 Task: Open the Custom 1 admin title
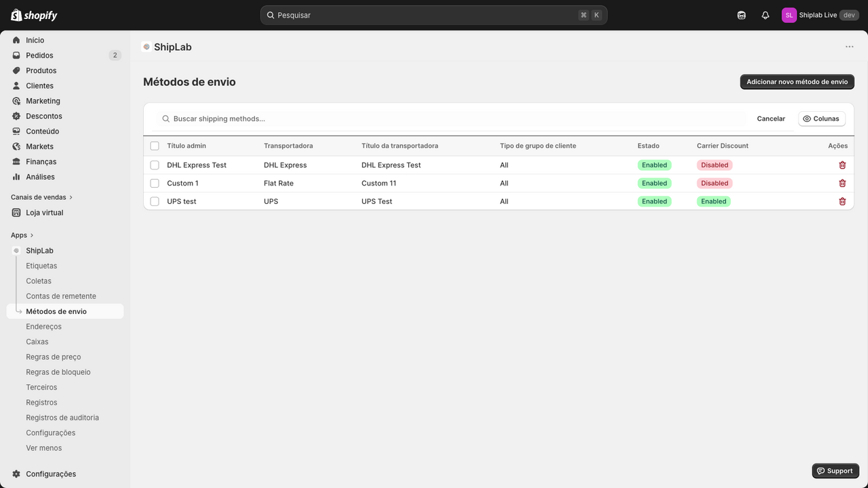coord(183,183)
